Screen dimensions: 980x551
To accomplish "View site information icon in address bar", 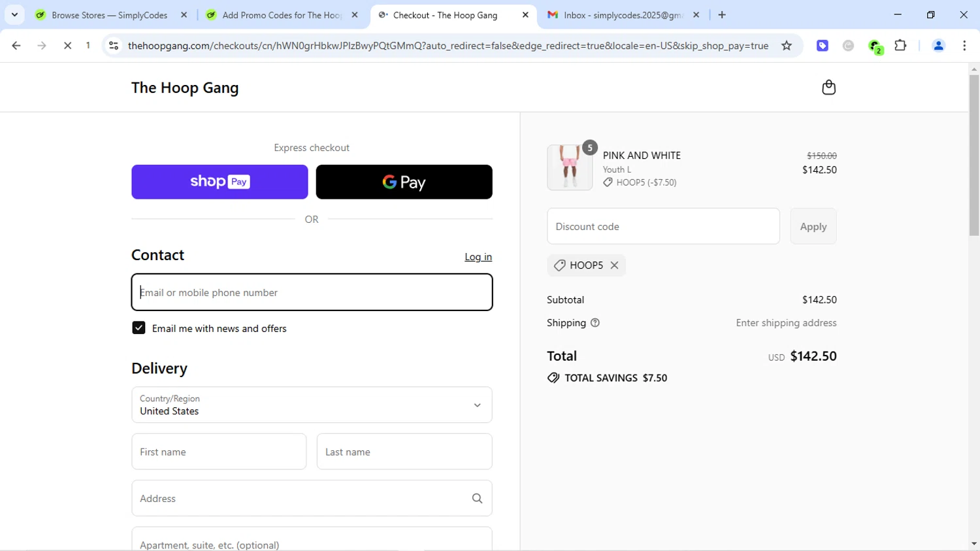I will [x=114, y=46].
